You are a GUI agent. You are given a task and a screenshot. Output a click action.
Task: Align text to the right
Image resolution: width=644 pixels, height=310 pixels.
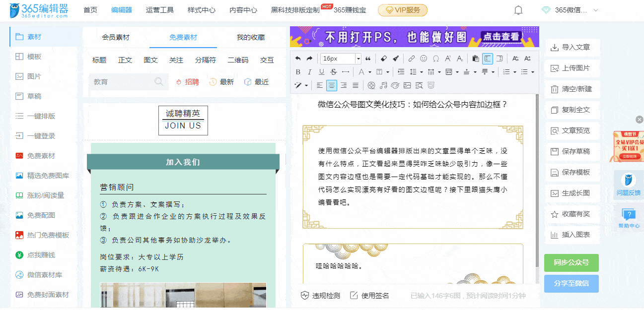[344, 85]
